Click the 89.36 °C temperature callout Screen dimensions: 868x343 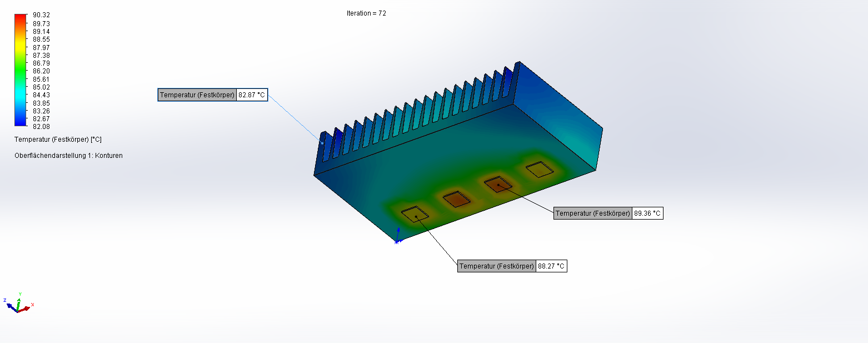(608, 213)
